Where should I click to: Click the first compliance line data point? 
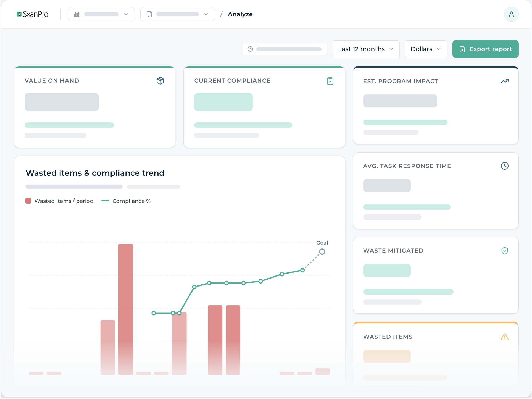(154, 313)
